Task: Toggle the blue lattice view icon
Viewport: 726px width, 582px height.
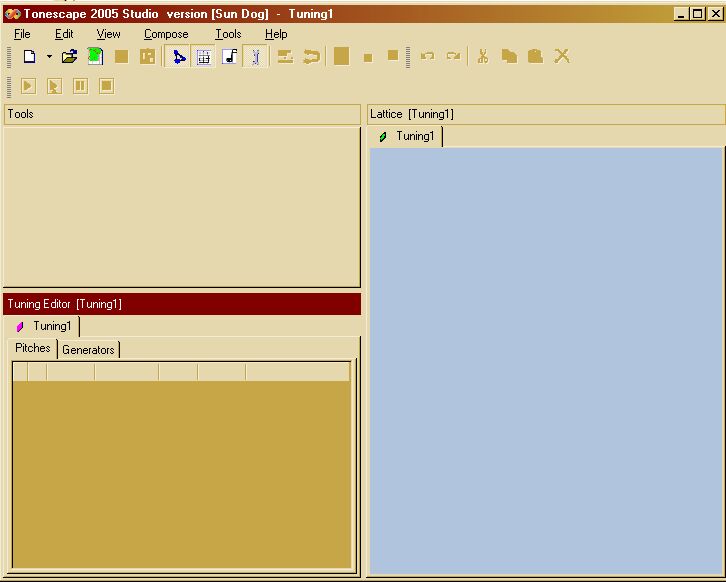Action: coord(178,56)
